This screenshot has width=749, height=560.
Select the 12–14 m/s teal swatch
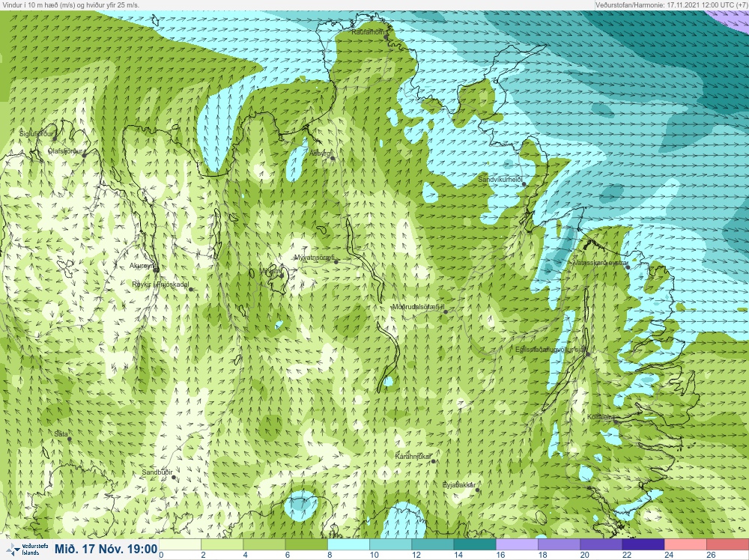click(432, 544)
